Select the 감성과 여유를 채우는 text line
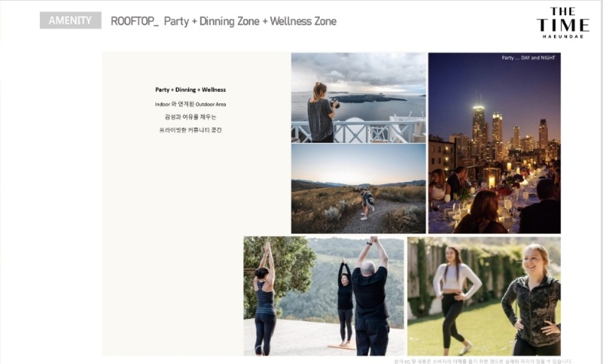Screen dimensions: 603x364 click(191, 117)
